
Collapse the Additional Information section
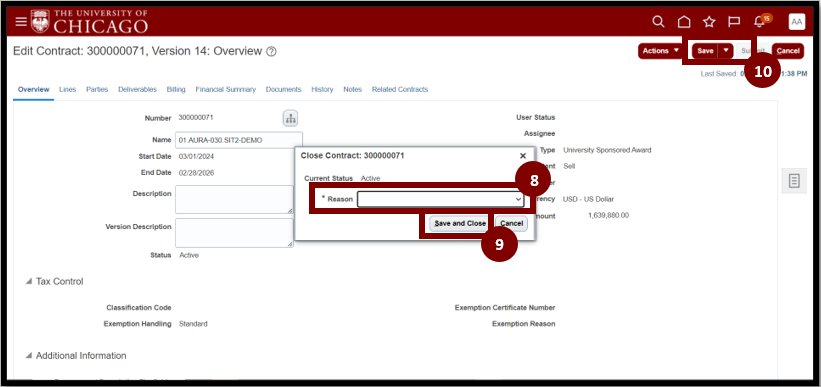pos(29,356)
